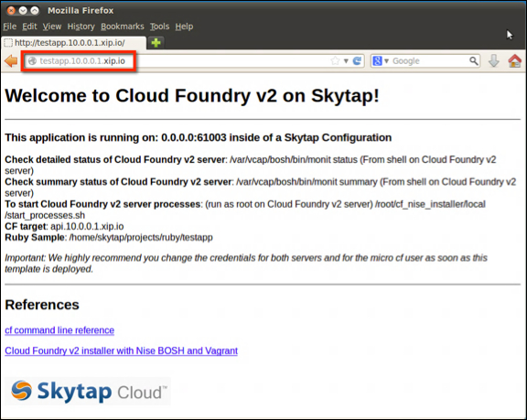Maximize the Firefox window
Viewport: 527px width, 420px height.
pyautogui.click(x=34, y=10)
